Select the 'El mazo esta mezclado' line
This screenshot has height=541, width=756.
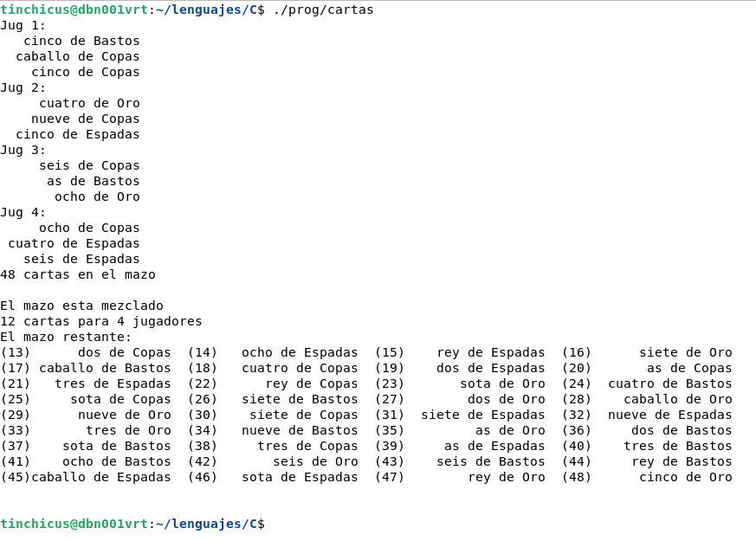(x=81, y=306)
